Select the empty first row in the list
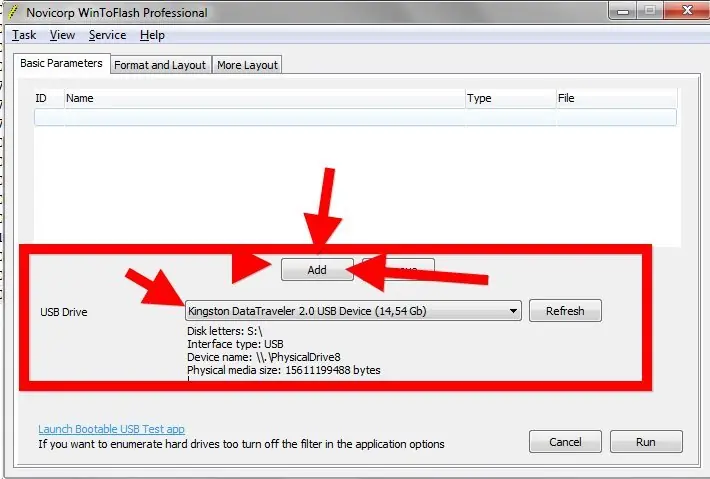This screenshot has height=479, width=710. coord(355,117)
